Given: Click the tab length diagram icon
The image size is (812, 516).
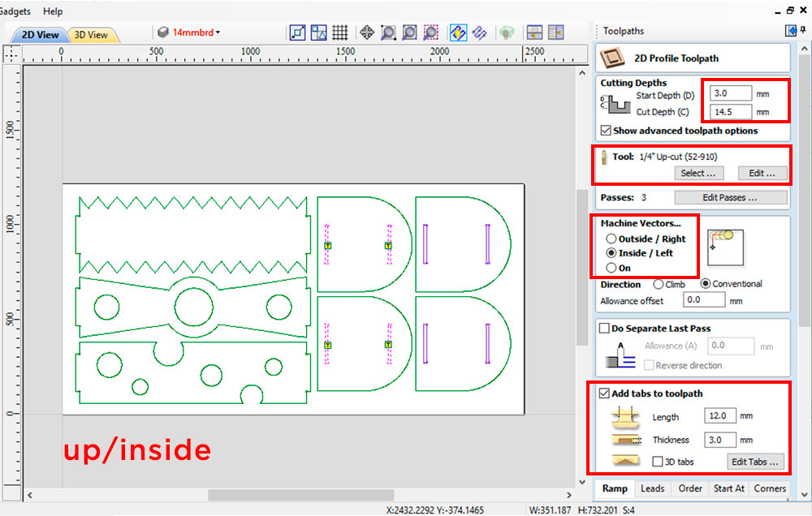Looking at the screenshot, I should click(625, 418).
